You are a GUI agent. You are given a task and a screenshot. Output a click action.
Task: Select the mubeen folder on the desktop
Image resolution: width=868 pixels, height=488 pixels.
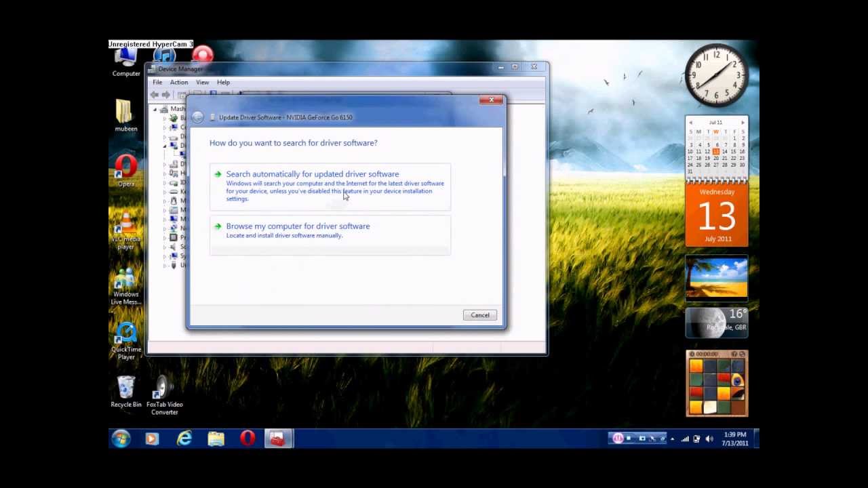pos(125,116)
